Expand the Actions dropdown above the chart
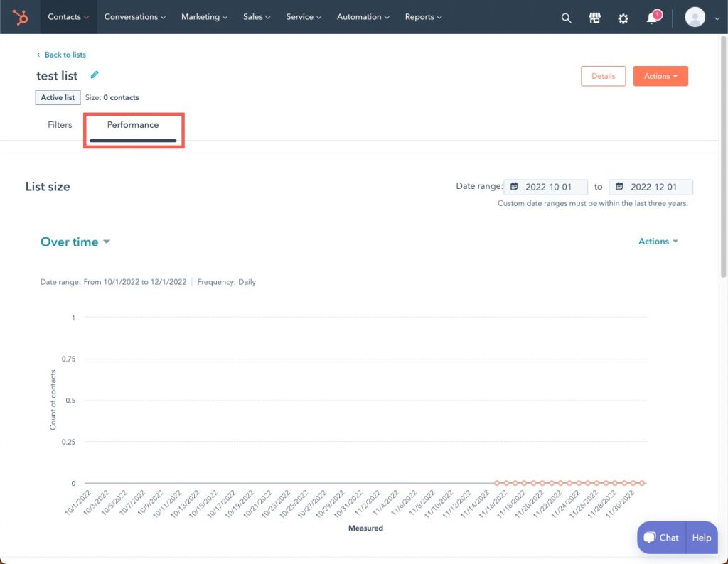The width and height of the screenshot is (728, 564). pos(657,241)
